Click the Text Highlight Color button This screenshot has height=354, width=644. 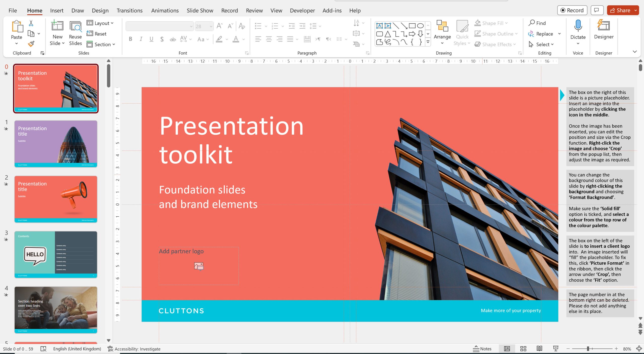coord(219,39)
